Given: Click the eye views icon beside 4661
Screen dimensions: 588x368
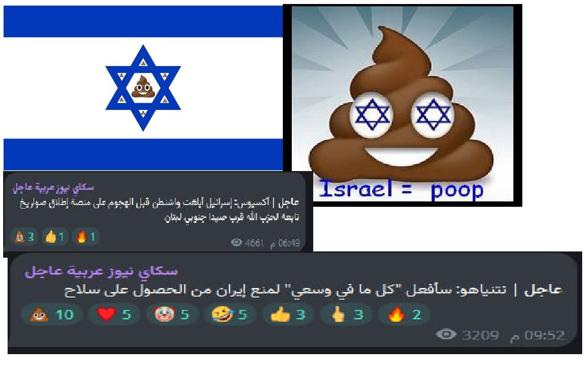Looking at the screenshot, I should click(237, 243).
